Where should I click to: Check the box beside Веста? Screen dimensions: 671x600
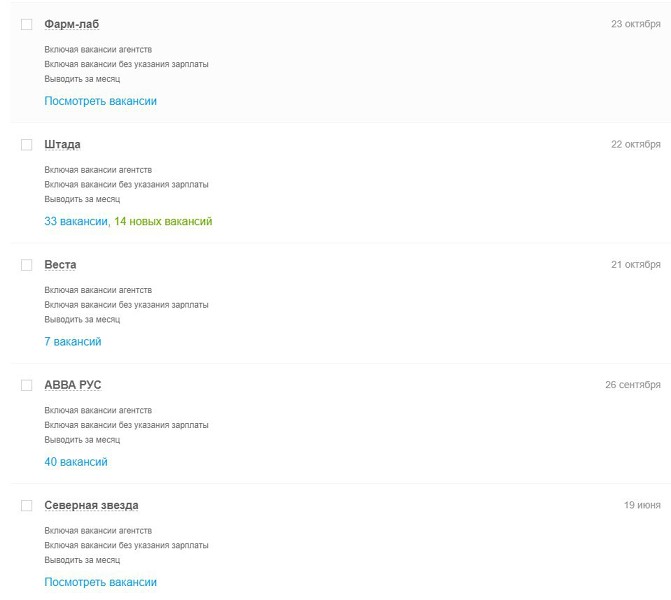[27, 265]
